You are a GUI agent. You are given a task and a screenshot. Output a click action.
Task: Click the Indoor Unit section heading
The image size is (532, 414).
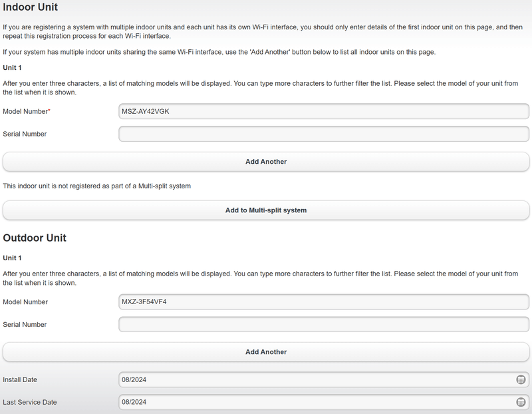pos(31,7)
